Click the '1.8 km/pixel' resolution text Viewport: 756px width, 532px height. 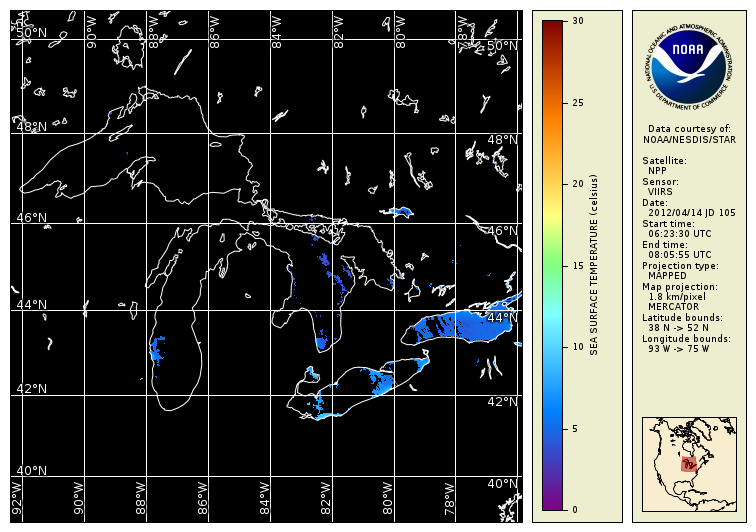(677, 297)
